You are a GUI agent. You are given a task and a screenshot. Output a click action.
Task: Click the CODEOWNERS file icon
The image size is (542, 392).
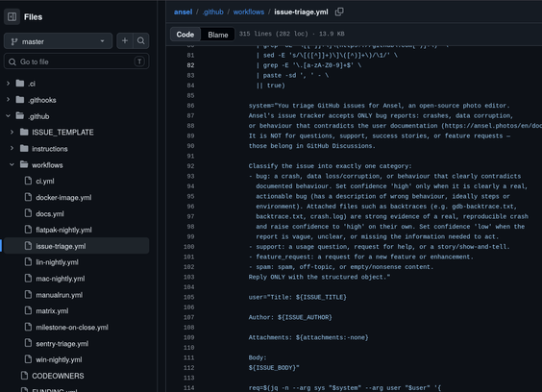24,375
